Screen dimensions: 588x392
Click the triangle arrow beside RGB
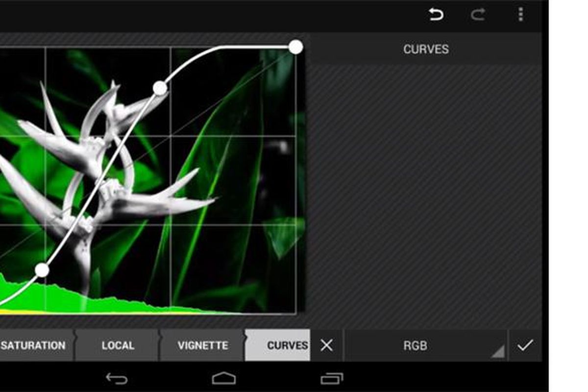[497, 351]
